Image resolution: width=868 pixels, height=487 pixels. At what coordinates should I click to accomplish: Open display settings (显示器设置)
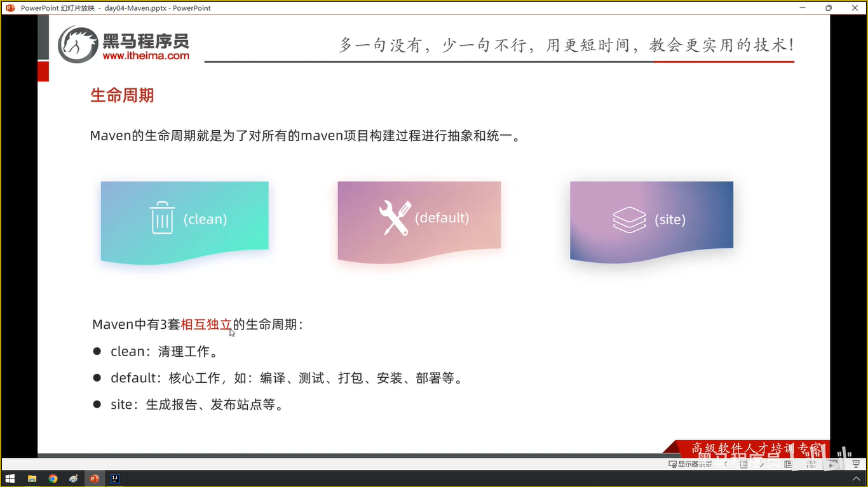(x=690, y=464)
